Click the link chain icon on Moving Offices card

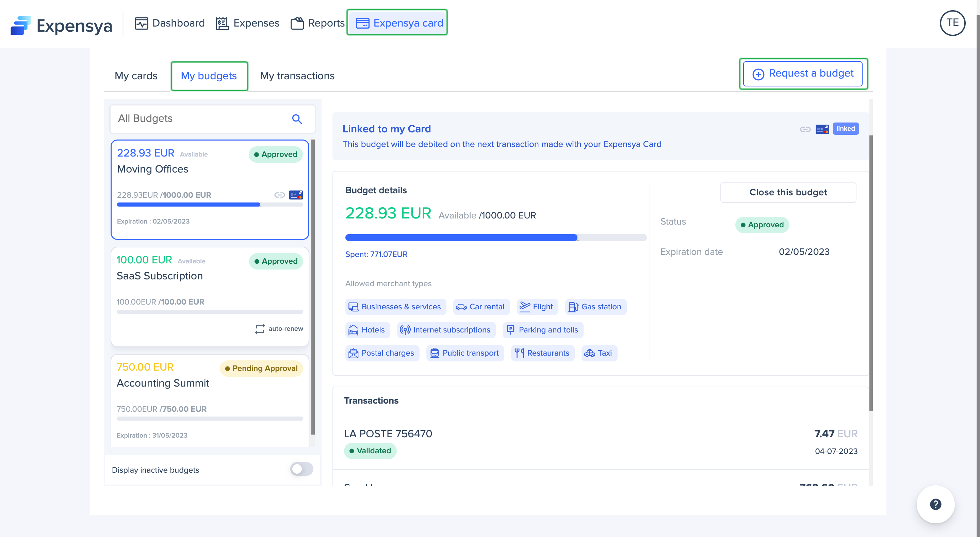click(280, 195)
